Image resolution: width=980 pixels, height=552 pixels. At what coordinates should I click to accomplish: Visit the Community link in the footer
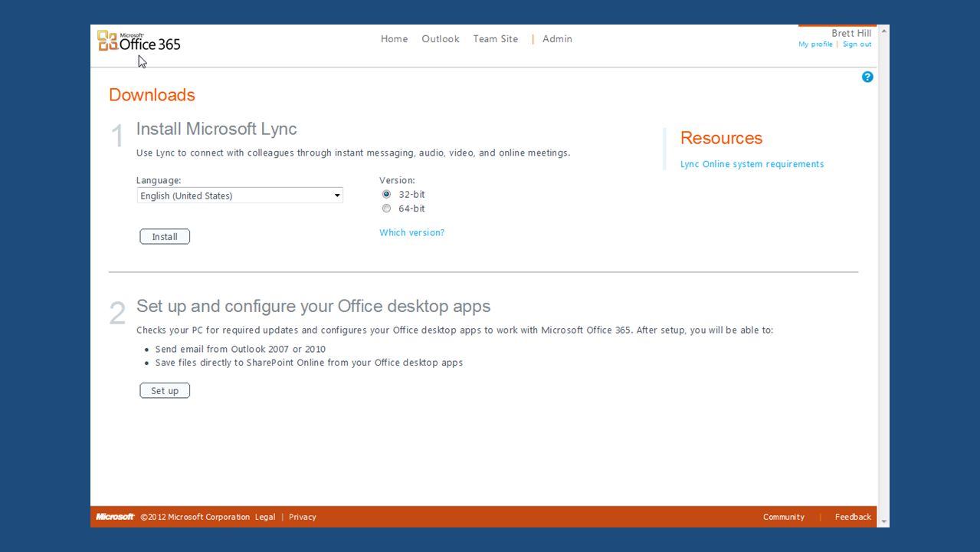pos(784,517)
